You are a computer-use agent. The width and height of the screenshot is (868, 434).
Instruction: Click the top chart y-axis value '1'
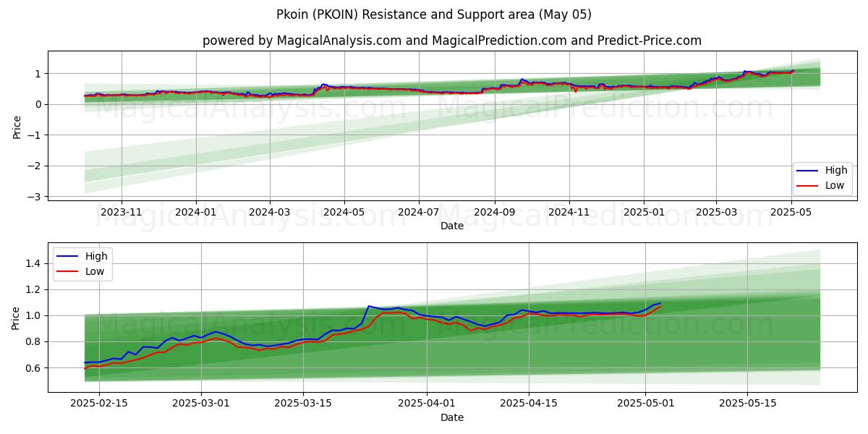pos(40,74)
